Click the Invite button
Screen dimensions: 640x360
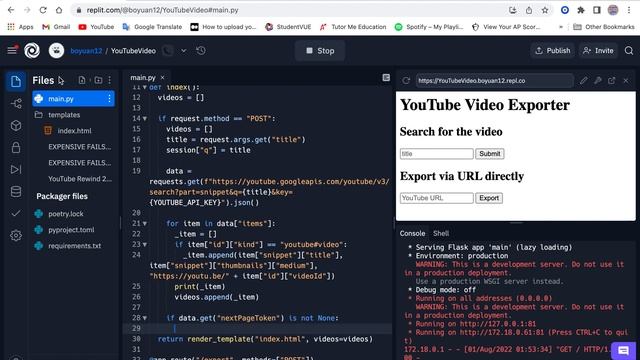point(598,51)
